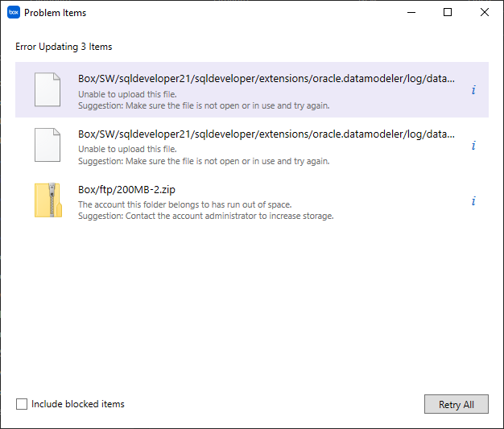The height and width of the screenshot is (429, 504).
Task: Close the Problem Items dialog
Action: click(x=484, y=13)
